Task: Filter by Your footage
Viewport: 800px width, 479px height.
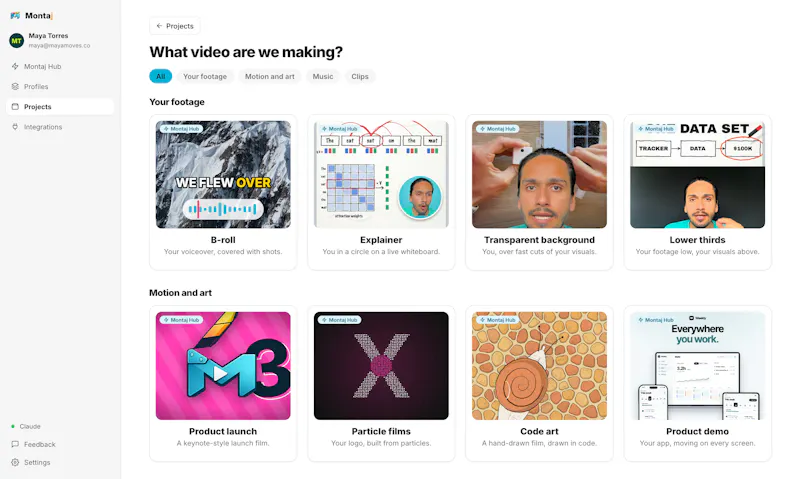Action: (205, 77)
